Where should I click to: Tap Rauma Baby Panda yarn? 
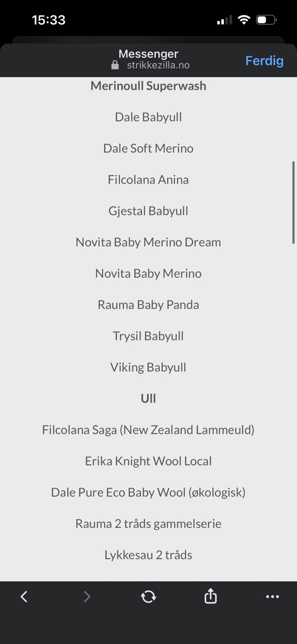click(x=148, y=305)
